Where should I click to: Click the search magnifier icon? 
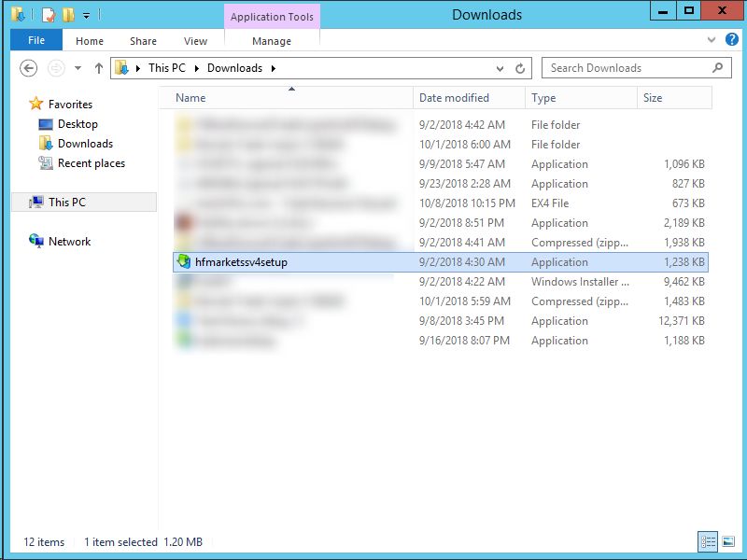tap(718, 68)
